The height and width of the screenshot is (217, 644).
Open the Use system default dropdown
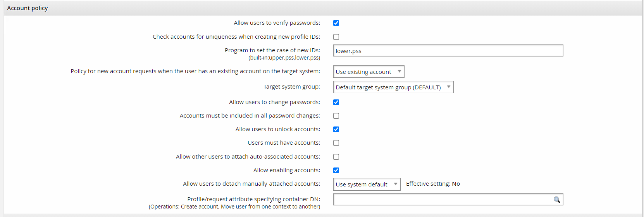point(367,185)
